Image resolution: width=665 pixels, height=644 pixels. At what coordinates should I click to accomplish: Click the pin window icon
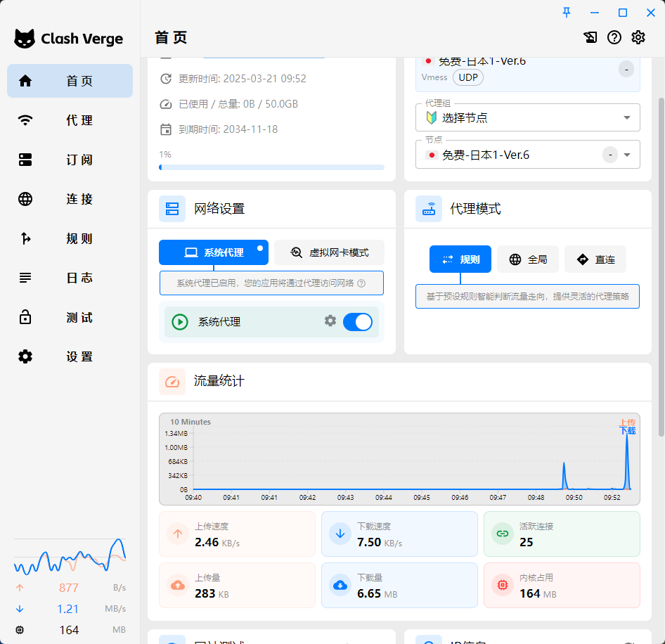pos(567,13)
